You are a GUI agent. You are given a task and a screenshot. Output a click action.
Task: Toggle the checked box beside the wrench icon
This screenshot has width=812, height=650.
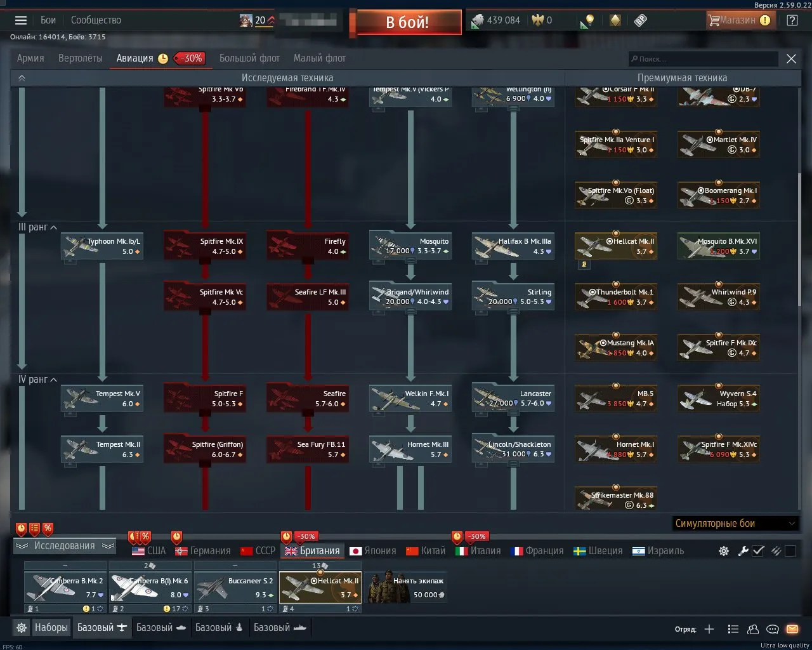pos(758,551)
